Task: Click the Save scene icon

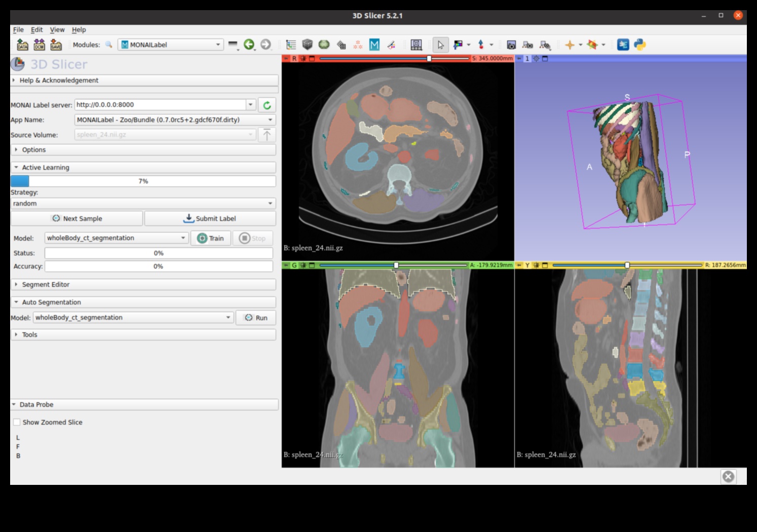Action: click(x=56, y=45)
